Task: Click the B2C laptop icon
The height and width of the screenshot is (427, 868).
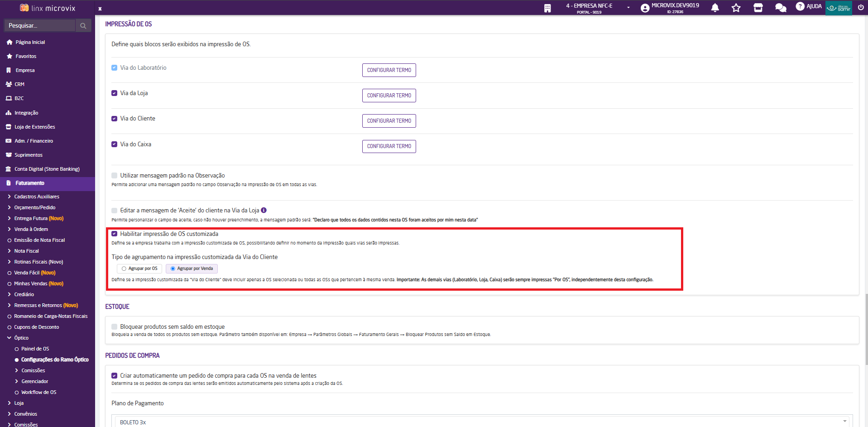Action: coord(9,98)
